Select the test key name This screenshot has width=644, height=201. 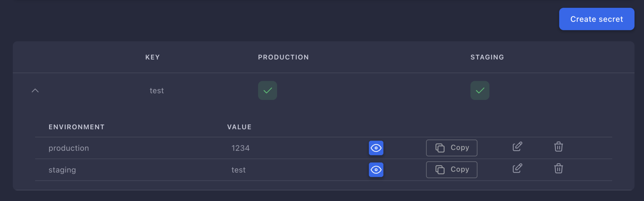tap(157, 91)
